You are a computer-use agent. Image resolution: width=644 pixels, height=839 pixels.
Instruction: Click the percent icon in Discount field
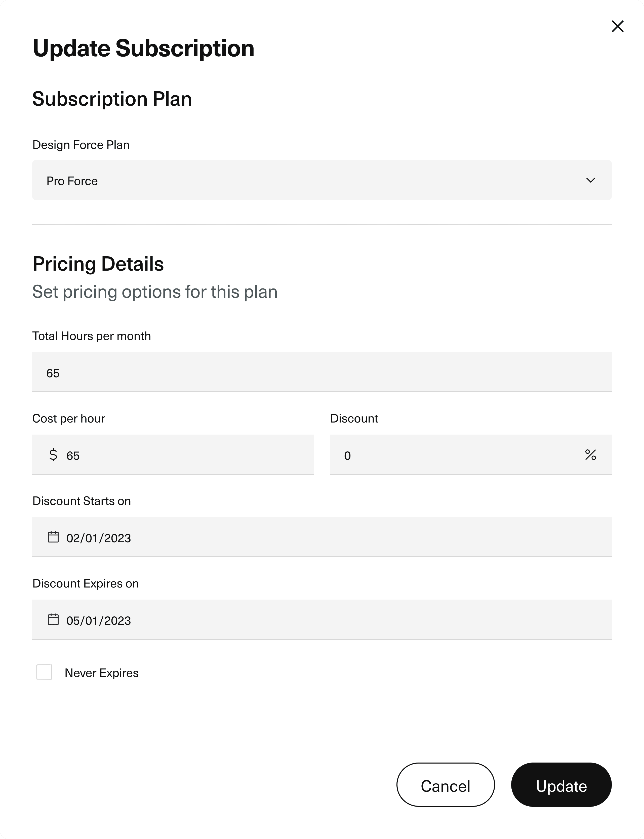[590, 455]
